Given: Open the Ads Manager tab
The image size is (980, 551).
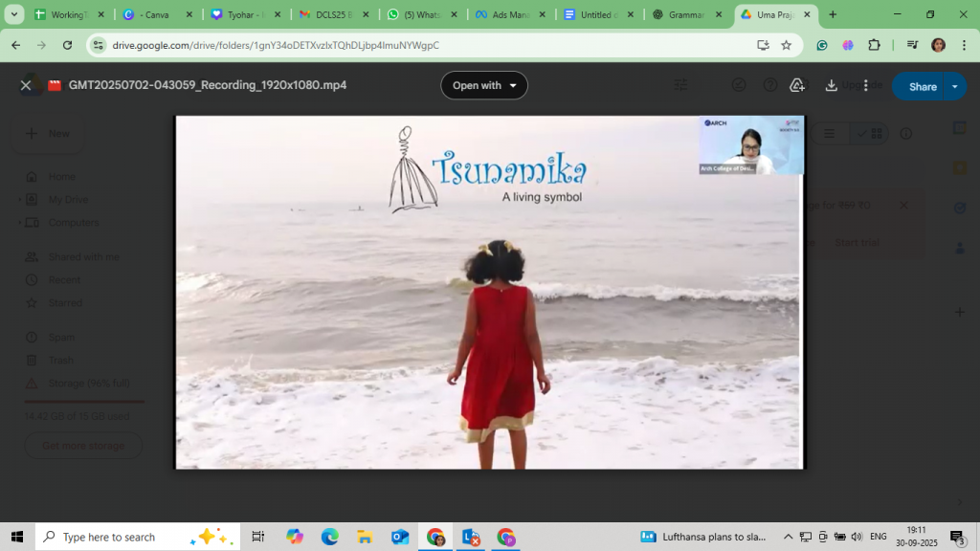Looking at the screenshot, I should click(x=502, y=15).
